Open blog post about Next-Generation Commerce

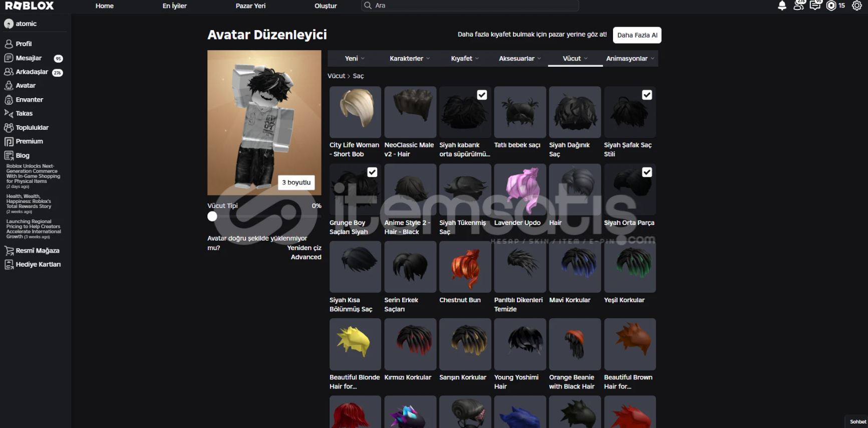point(33,176)
